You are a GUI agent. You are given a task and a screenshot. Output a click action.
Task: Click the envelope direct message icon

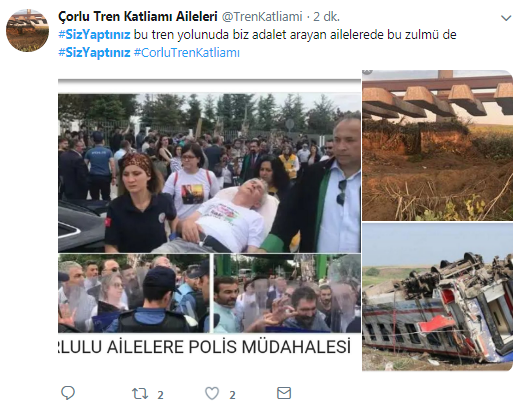coord(284,393)
